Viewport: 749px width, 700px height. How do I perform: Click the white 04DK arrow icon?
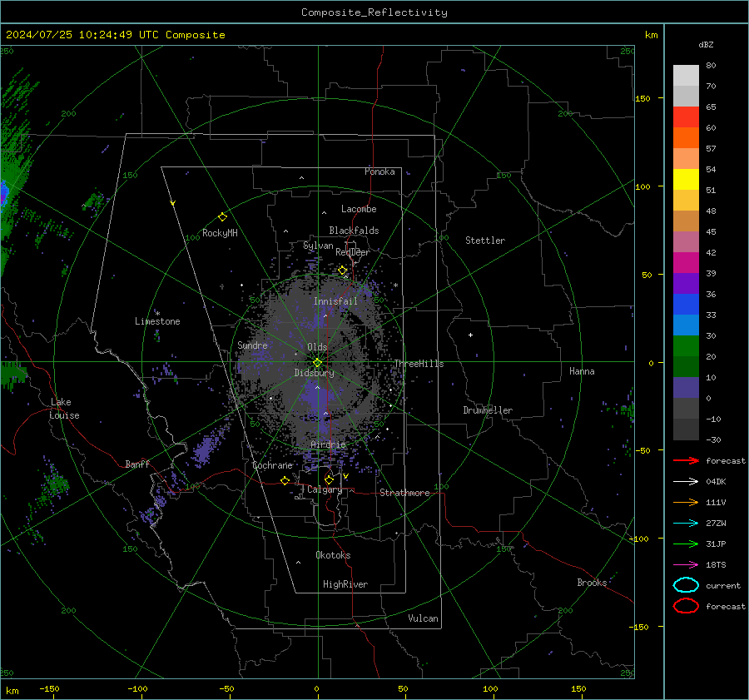[686, 482]
